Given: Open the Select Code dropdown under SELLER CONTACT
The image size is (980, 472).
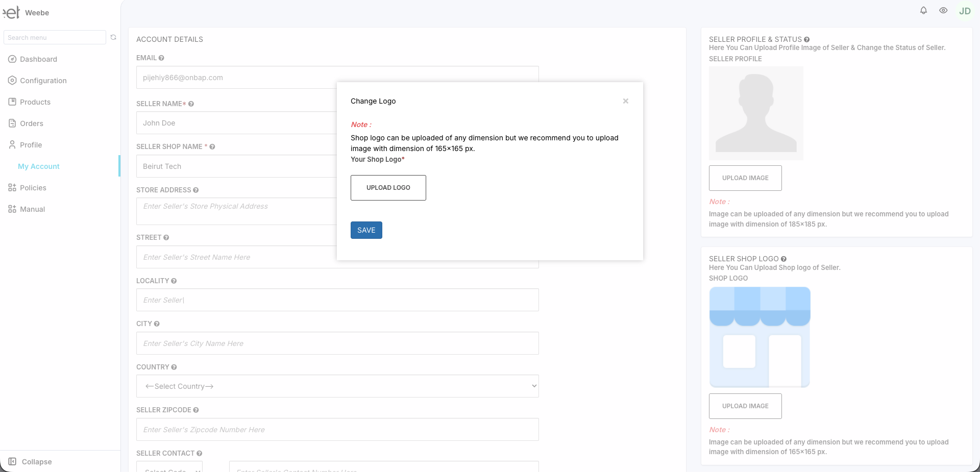Looking at the screenshot, I should point(169,468).
